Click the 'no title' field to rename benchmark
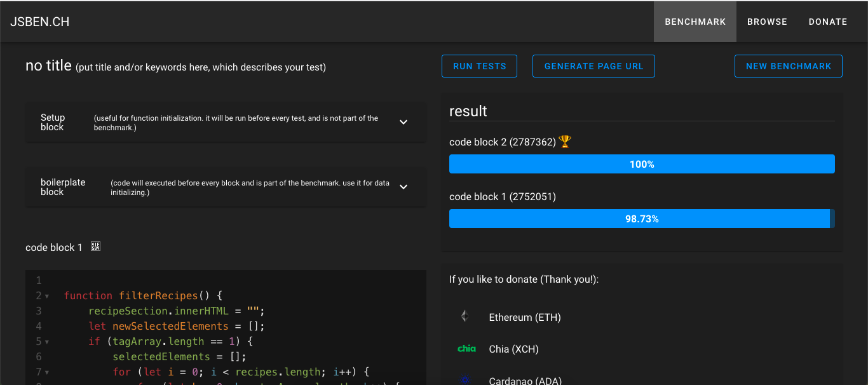This screenshot has width=868, height=385. coord(49,65)
